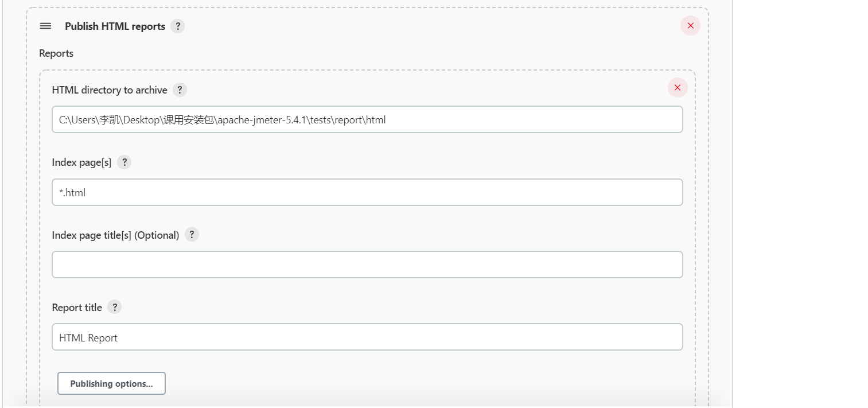868x408 pixels.
Task: Focus the Index page[s] input with *.html
Action: [367, 192]
